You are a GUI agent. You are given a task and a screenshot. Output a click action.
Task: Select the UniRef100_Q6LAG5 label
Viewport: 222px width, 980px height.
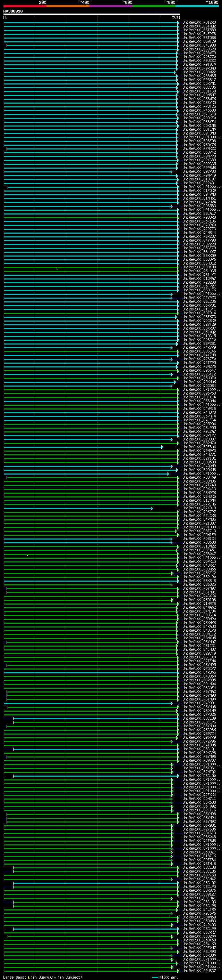pos(199,271)
